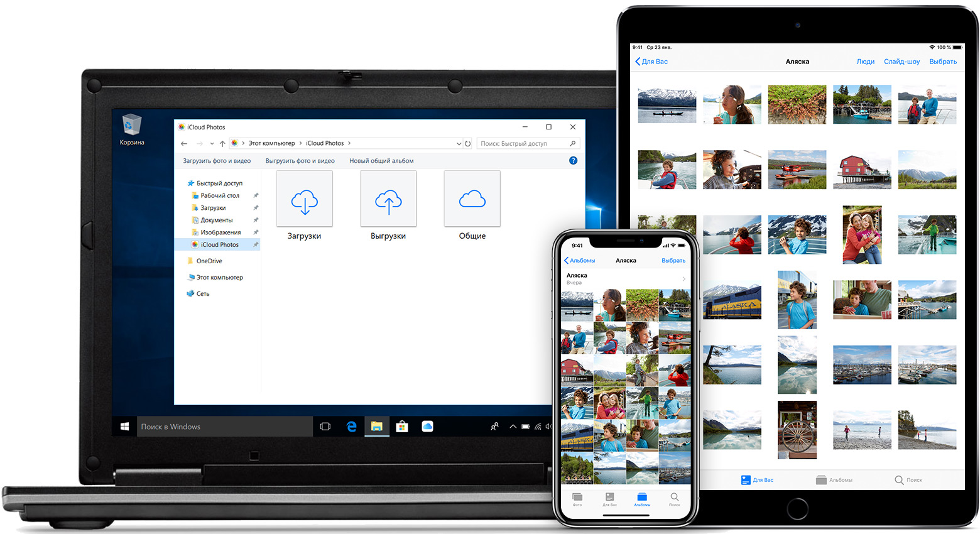Tap Люди on the iPad toolbar
The image size is (980, 534).
click(866, 62)
